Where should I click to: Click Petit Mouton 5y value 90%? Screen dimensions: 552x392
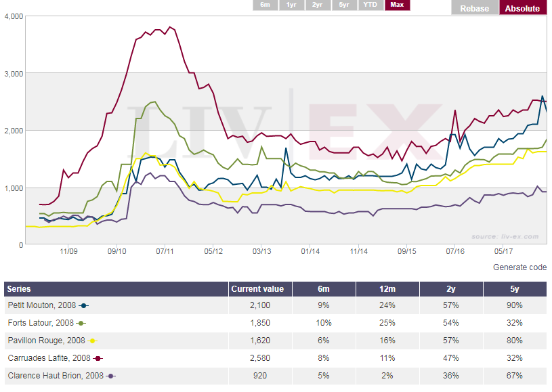(x=515, y=305)
